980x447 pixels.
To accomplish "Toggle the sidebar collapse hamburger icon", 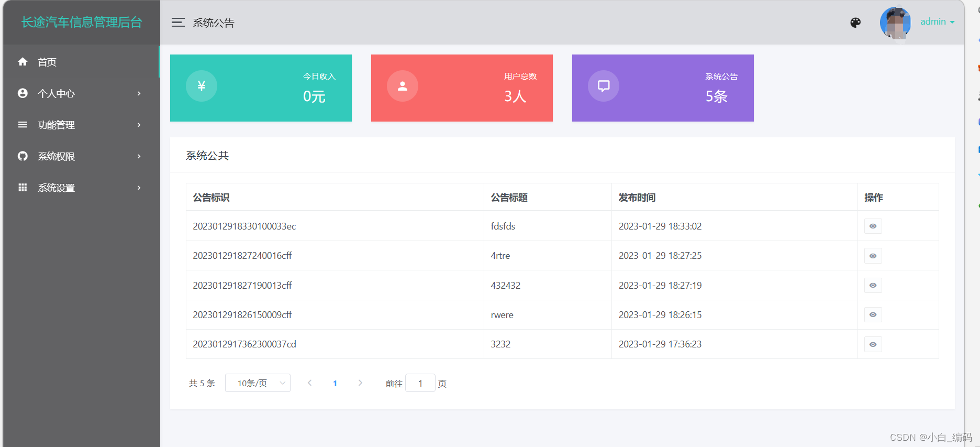I will tap(178, 23).
